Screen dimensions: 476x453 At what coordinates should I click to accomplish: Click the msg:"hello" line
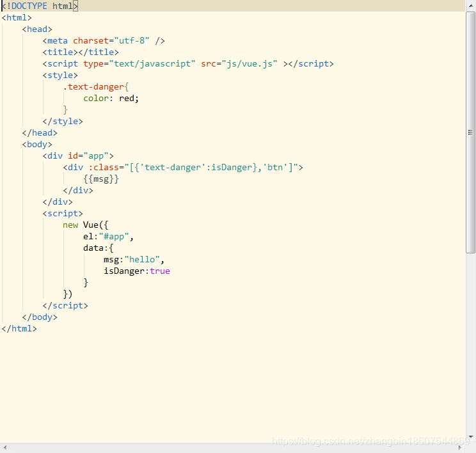(x=134, y=260)
